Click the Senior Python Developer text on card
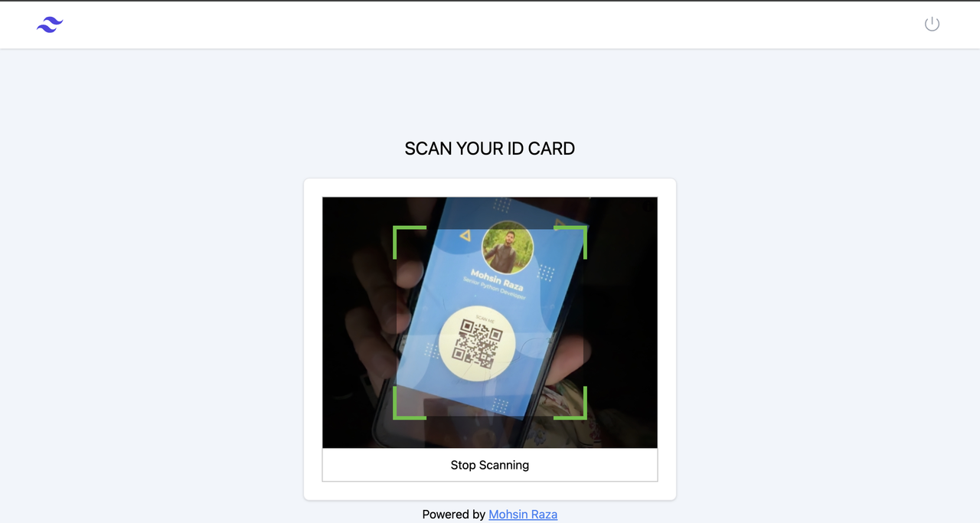980x523 pixels. (x=494, y=289)
